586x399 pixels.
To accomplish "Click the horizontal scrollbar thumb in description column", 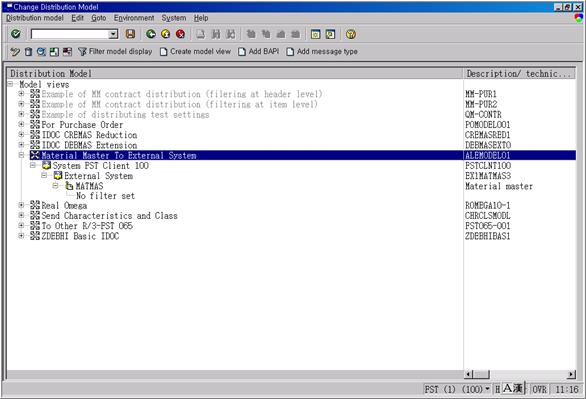I will (x=482, y=374).
